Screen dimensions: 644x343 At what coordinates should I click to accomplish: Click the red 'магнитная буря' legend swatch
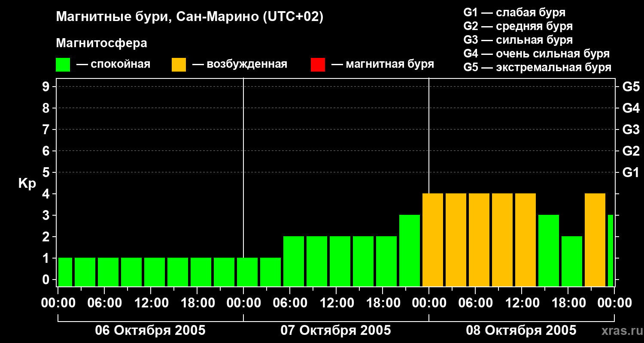coord(318,65)
